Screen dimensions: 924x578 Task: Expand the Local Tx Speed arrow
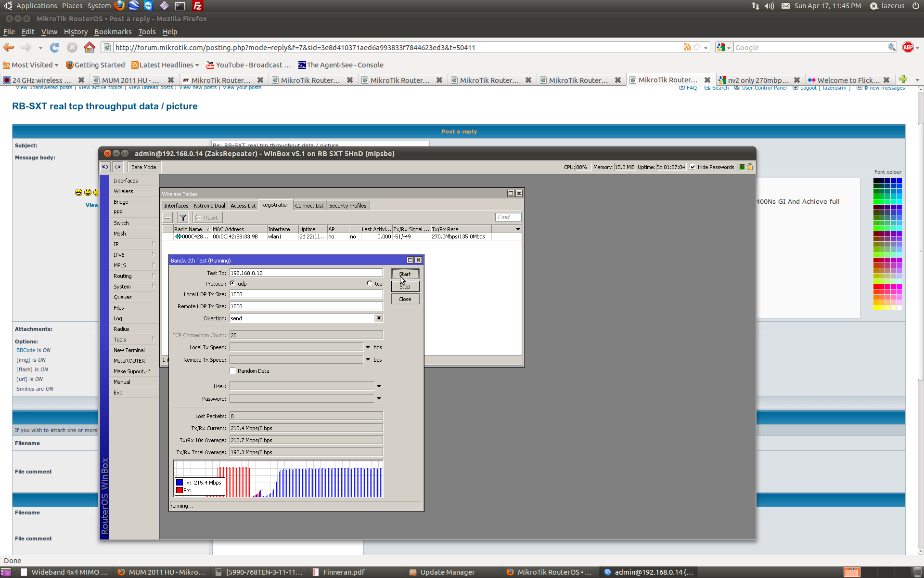click(368, 347)
